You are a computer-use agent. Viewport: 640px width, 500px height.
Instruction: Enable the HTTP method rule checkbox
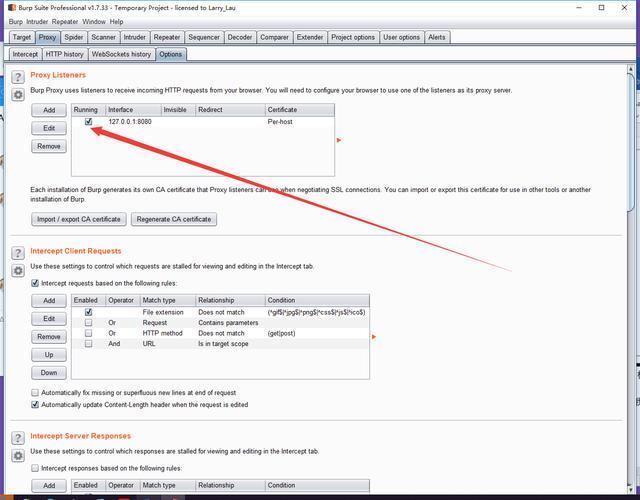click(x=89, y=333)
